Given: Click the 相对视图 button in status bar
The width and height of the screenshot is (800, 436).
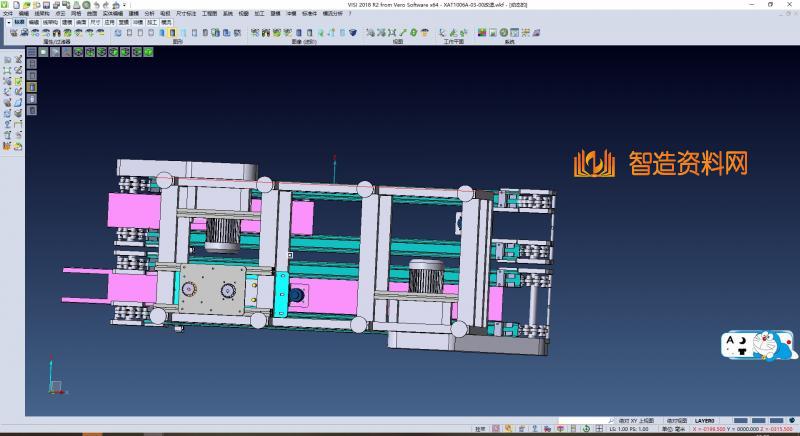Looking at the screenshot, I should click(676, 421).
